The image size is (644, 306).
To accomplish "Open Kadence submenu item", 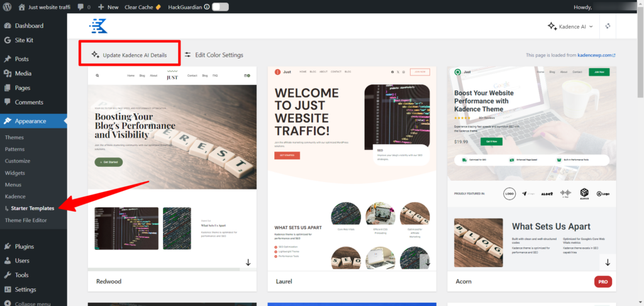I will tap(15, 196).
